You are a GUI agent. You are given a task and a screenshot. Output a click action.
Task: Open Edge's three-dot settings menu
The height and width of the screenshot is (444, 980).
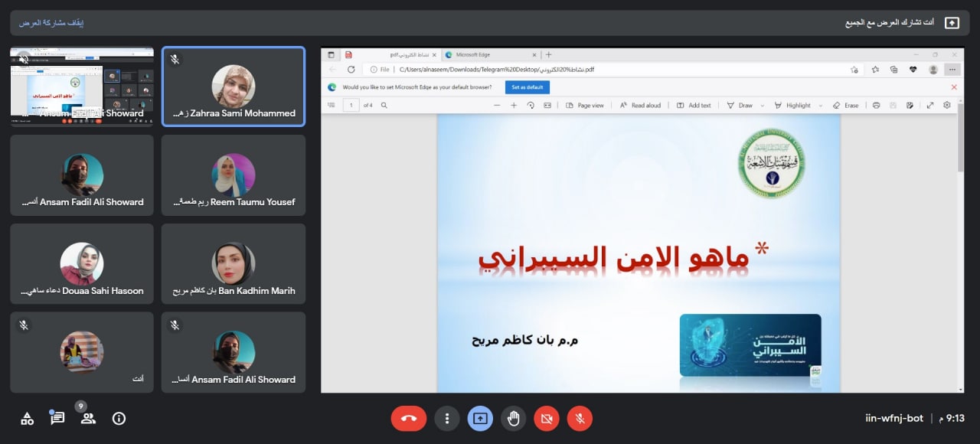point(952,69)
